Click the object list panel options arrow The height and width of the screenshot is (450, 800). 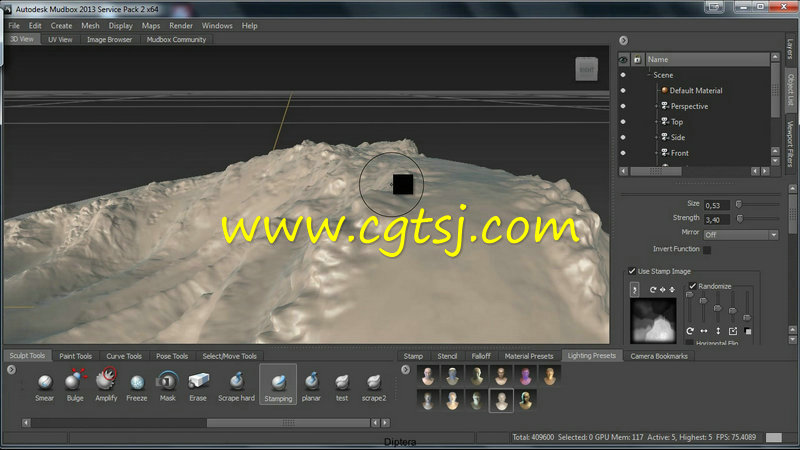pyautogui.click(x=623, y=40)
